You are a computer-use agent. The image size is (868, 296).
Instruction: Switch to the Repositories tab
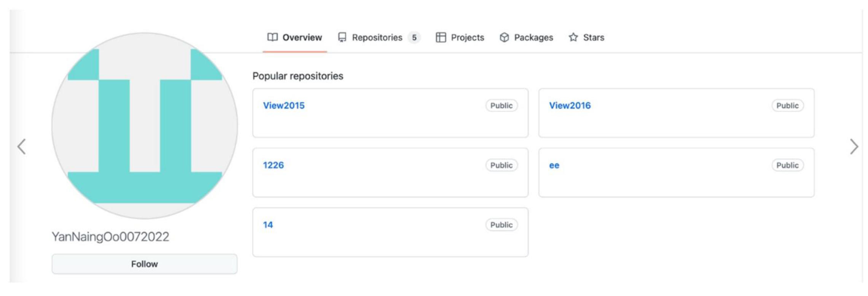377,37
